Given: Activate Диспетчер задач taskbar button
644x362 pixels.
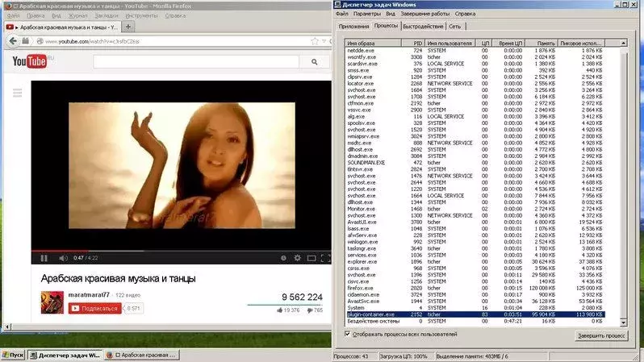Looking at the screenshot, I should click(65, 355).
